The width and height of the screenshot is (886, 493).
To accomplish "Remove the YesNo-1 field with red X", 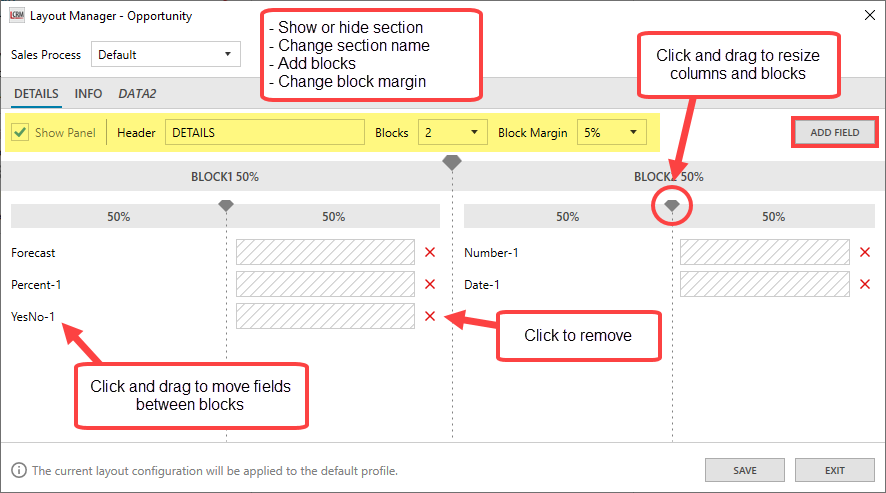I will tap(430, 316).
